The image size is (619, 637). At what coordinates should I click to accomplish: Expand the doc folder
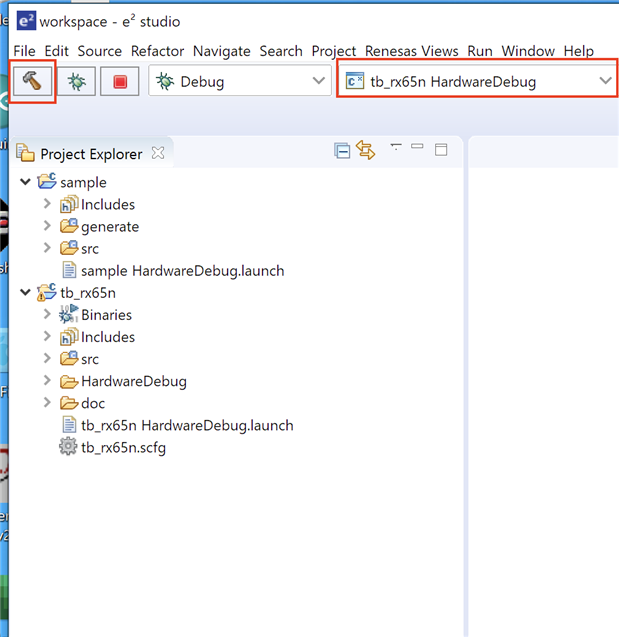coord(47,402)
